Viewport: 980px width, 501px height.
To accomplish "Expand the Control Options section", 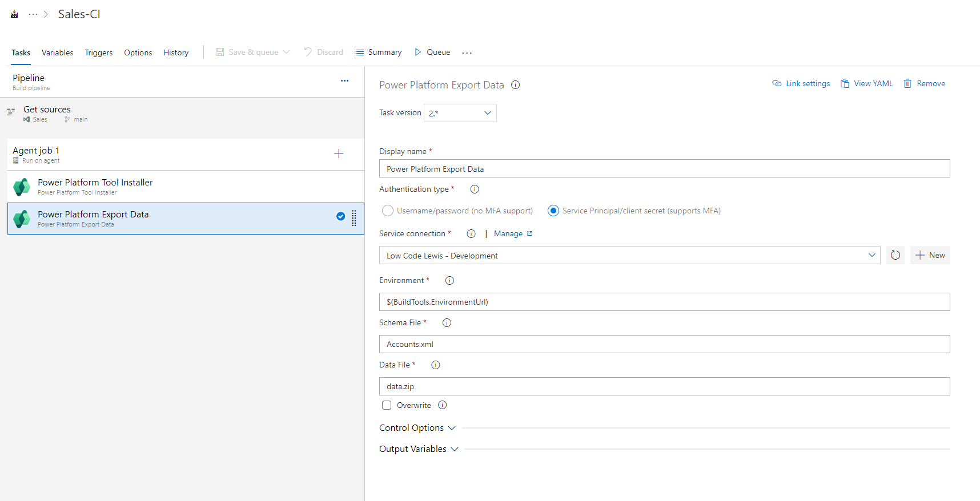I will (417, 428).
